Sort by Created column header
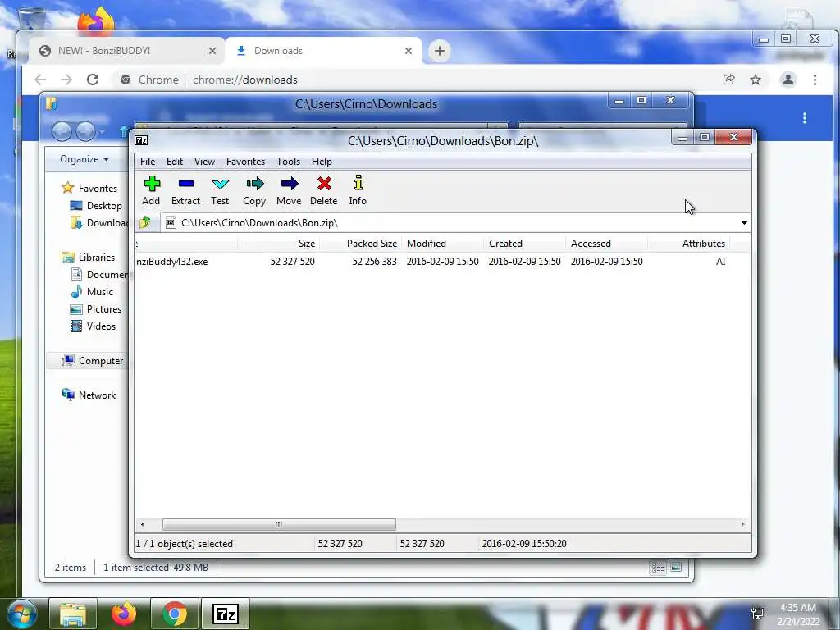 tap(524, 243)
